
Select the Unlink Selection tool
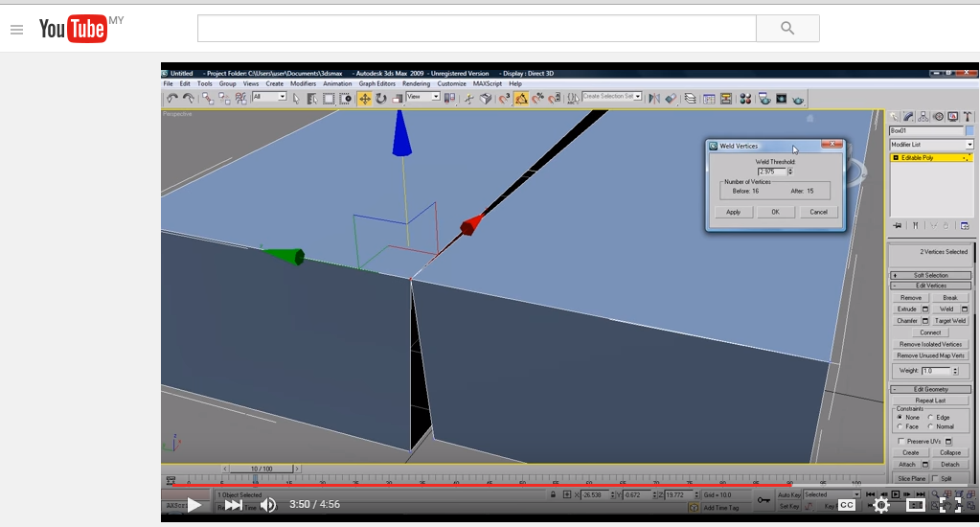coord(224,98)
